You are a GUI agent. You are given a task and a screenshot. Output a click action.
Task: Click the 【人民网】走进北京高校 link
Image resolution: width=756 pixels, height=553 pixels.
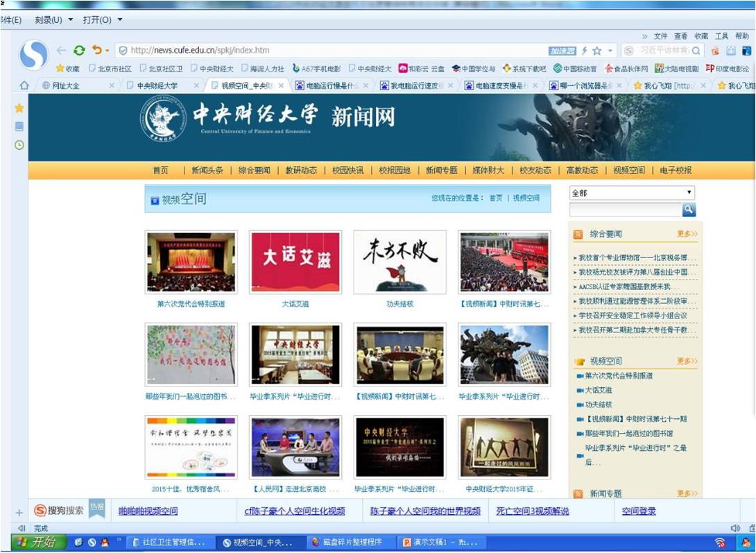tap(295, 489)
